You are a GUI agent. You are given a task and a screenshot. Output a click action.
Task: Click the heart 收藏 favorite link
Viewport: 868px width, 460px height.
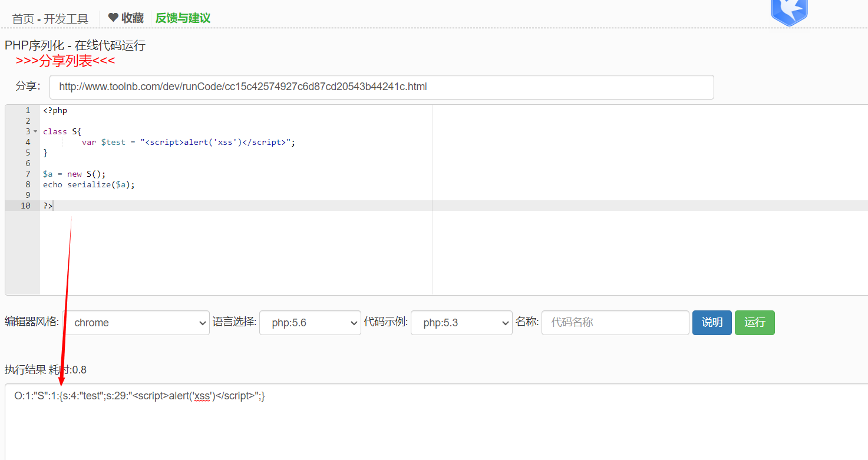pos(126,18)
